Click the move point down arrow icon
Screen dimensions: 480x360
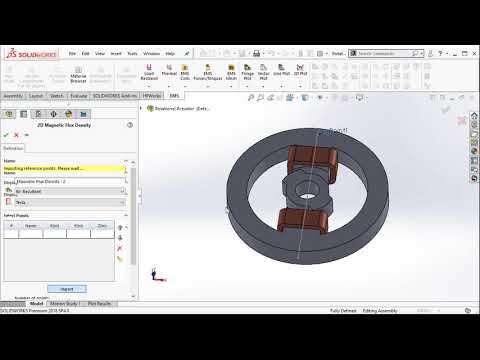tap(120, 238)
